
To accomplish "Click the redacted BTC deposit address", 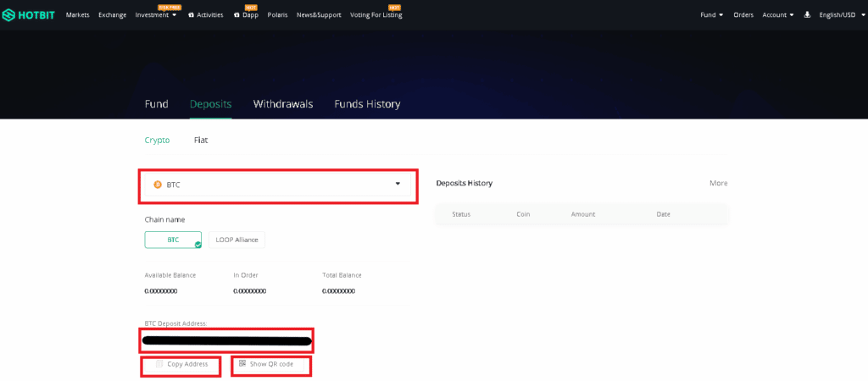I will 227,340.
